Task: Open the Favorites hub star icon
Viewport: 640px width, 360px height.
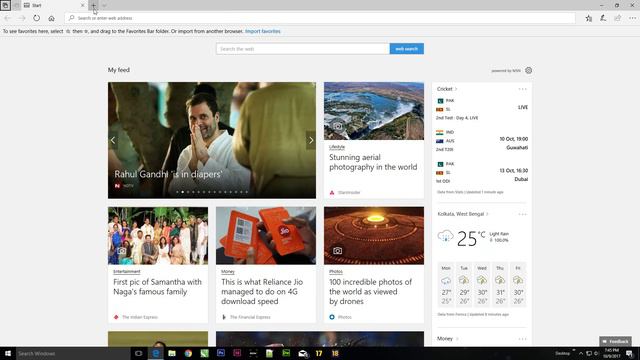Action: 589,18
